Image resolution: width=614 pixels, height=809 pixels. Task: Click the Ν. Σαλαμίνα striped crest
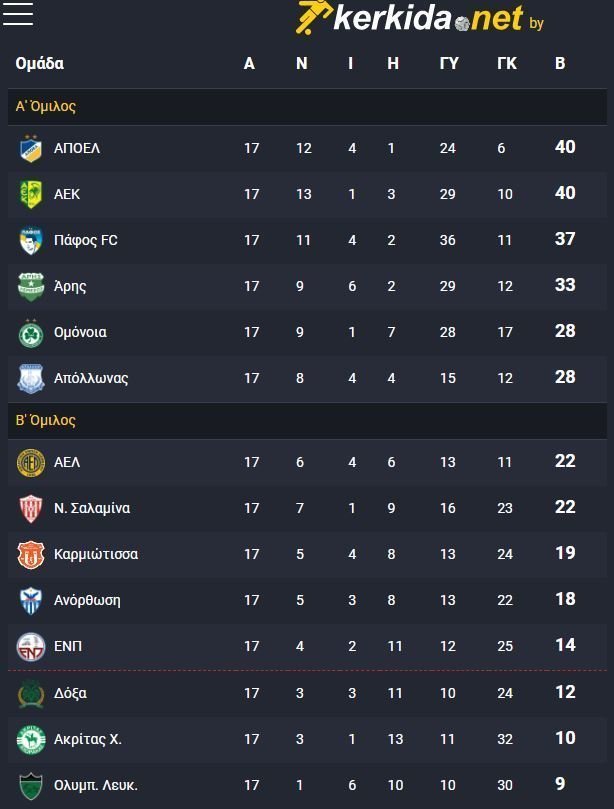click(x=30, y=508)
